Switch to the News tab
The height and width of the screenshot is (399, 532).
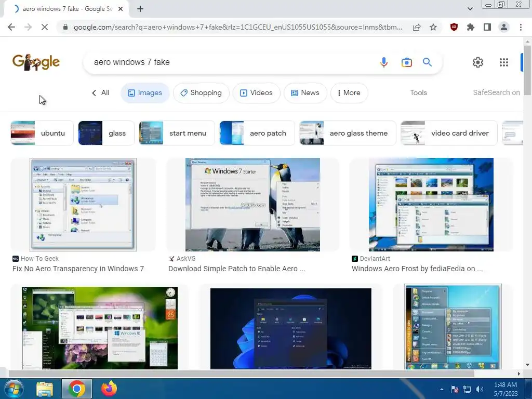[x=305, y=92]
